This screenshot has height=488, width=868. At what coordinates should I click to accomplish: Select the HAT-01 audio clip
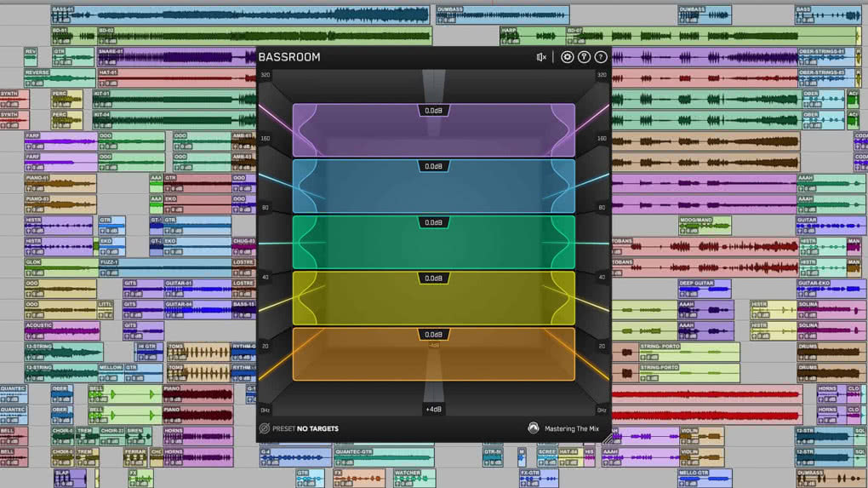pos(177,78)
